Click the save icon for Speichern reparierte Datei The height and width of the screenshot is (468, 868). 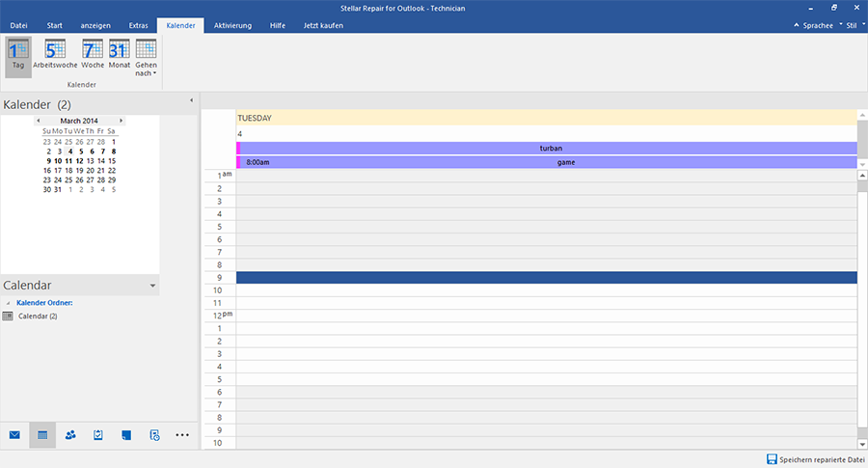(x=772, y=459)
